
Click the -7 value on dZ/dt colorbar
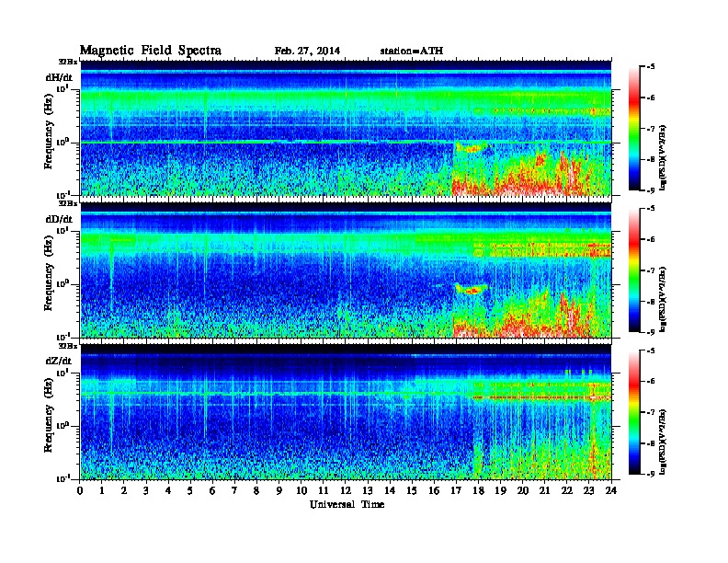(651, 412)
